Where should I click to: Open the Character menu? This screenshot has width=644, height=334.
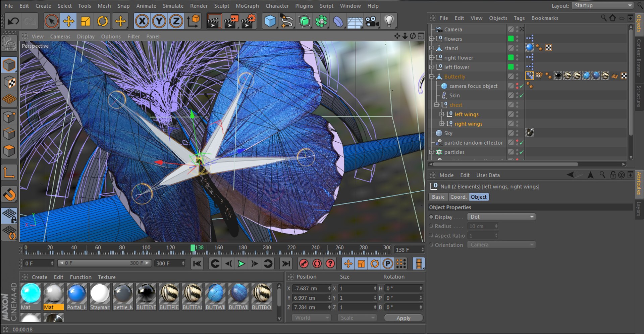[x=277, y=6]
